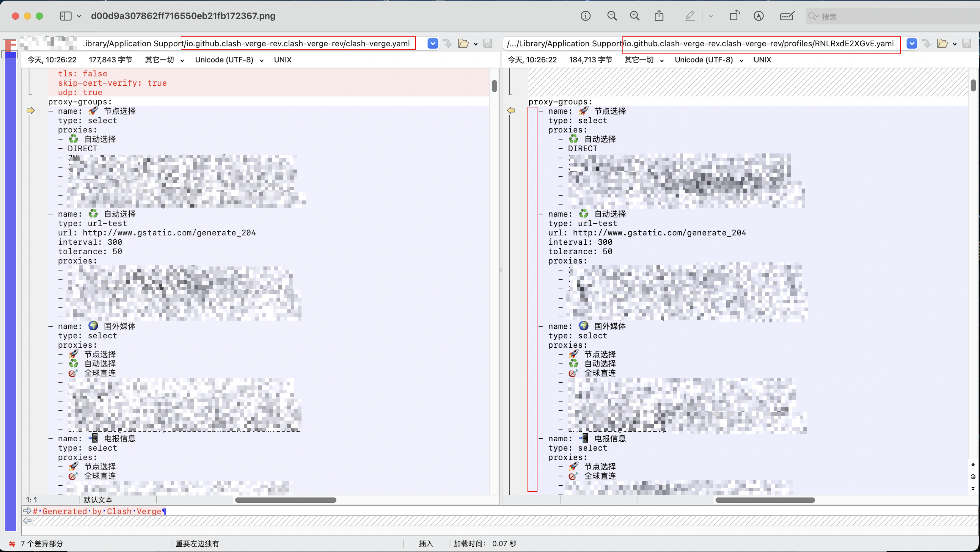The width and height of the screenshot is (980, 552).
Task: Click the right pane yellow merge arrow
Action: click(511, 111)
